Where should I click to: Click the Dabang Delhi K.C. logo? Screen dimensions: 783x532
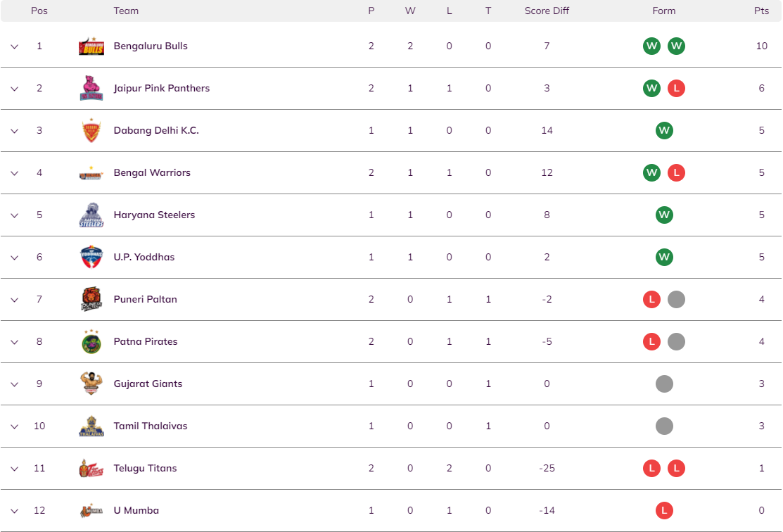click(x=91, y=130)
